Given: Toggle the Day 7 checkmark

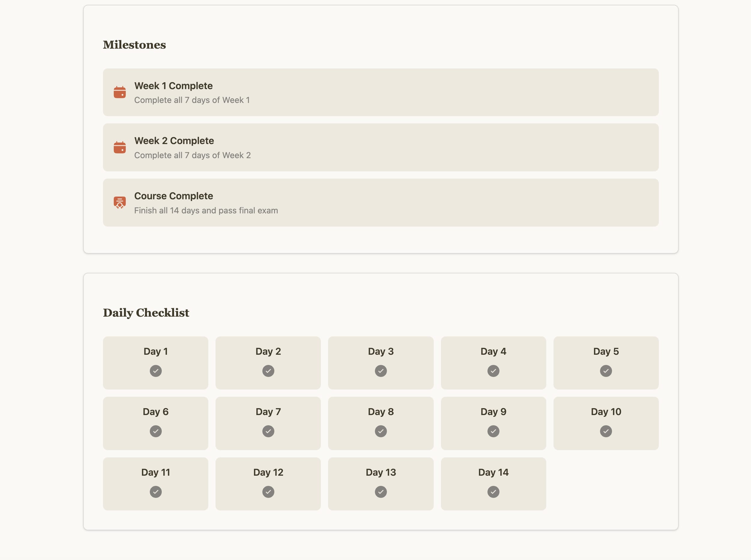Looking at the screenshot, I should pyautogui.click(x=268, y=431).
